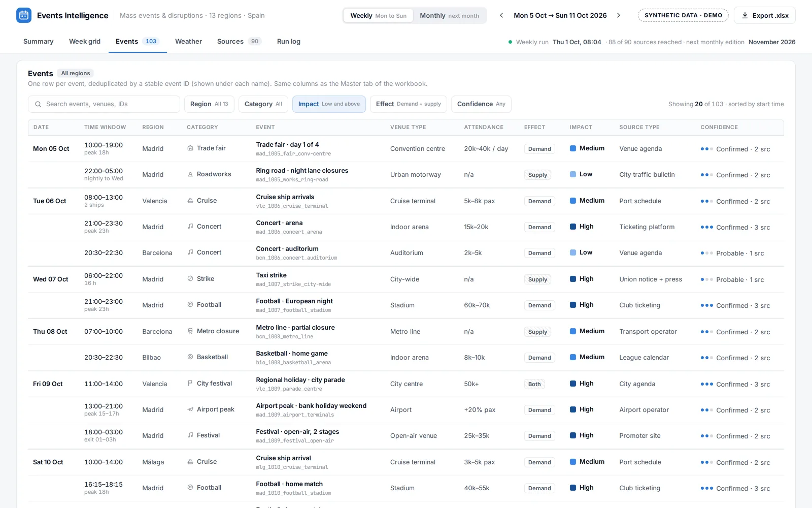
Task: Click Both tag on city parade row
Action: click(x=534, y=384)
